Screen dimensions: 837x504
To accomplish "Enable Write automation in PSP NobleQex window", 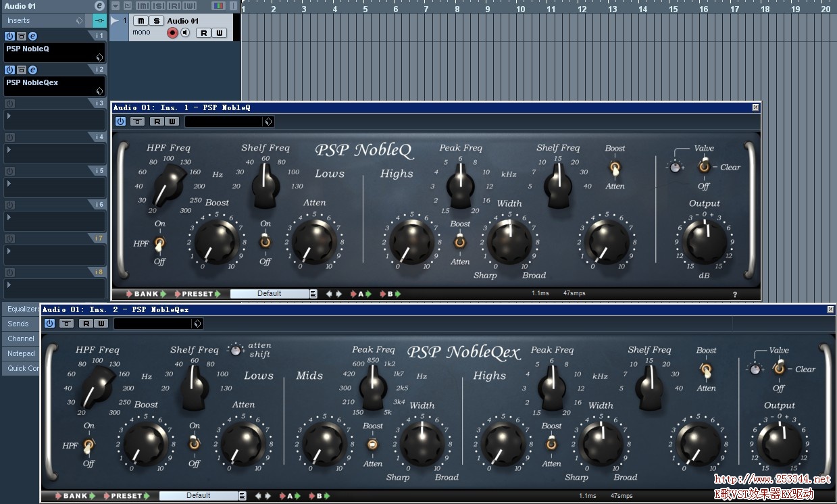I will (101, 324).
